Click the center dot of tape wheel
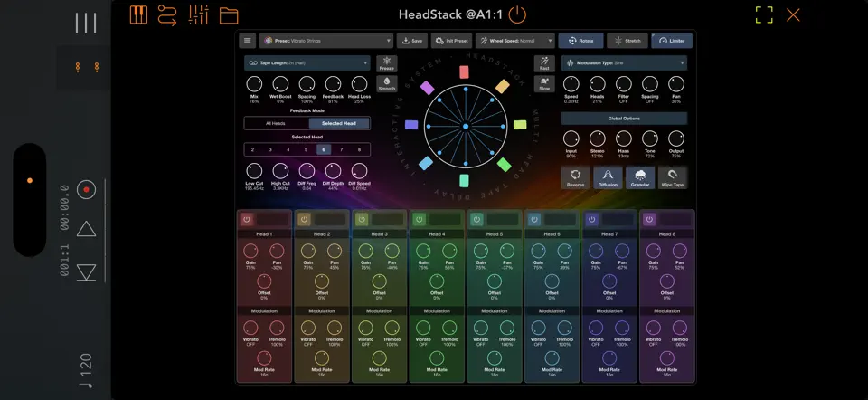 click(x=466, y=127)
